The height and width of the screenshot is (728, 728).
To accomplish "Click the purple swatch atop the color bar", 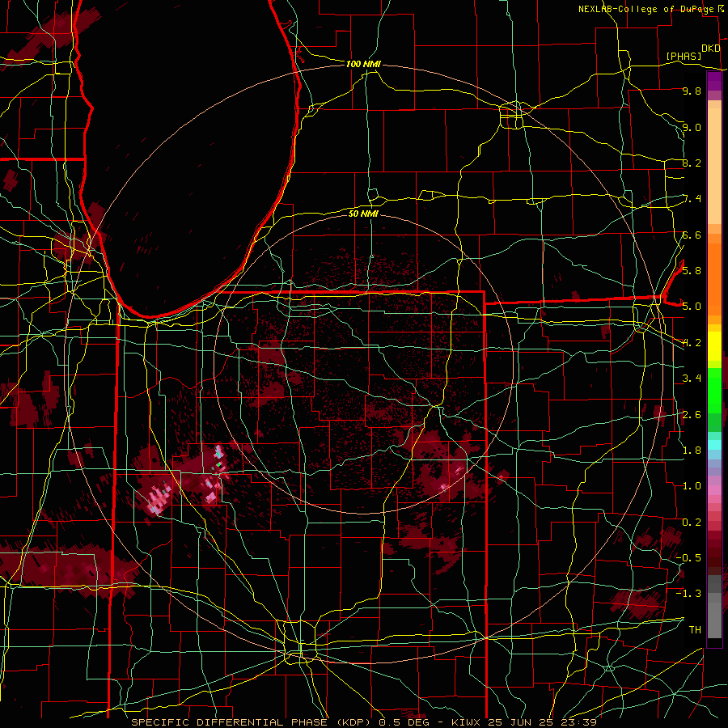I will [714, 81].
